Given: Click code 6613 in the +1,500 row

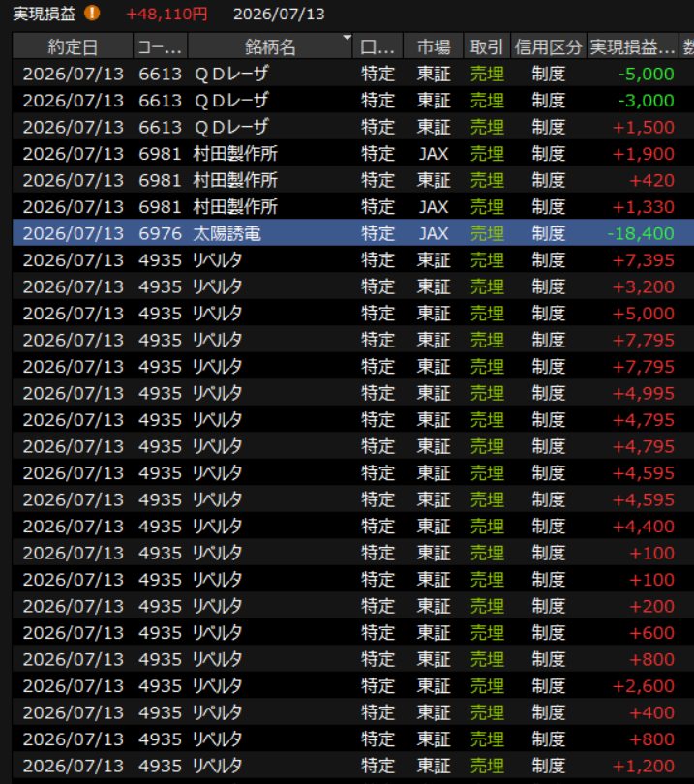Looking at the screenshot, I should pyautogui.click(x=160, y=127).
